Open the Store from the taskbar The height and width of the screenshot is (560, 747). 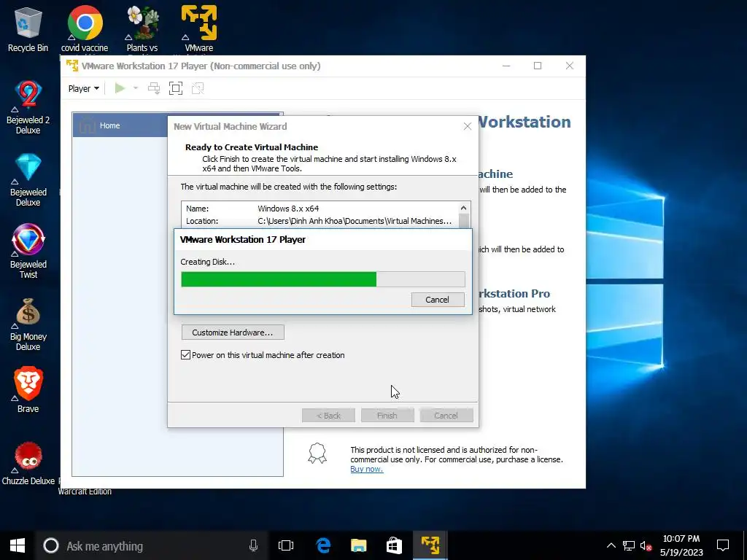pyautogui.click(x=394, y=545)
